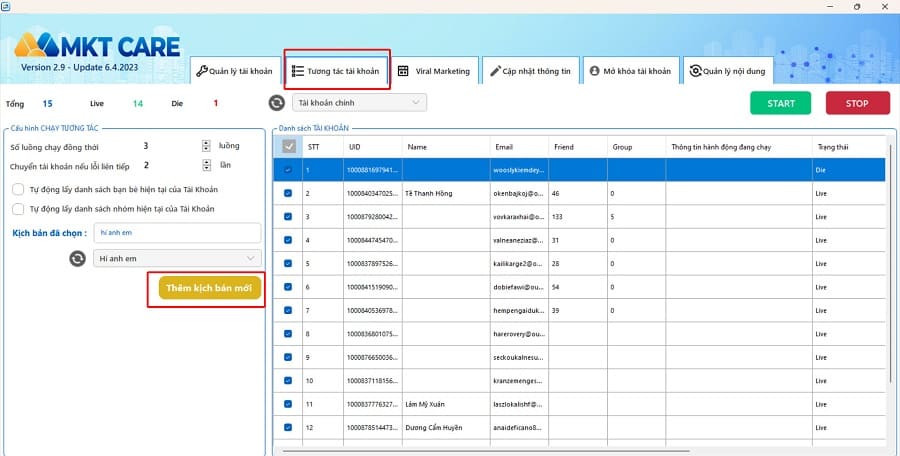This screenshot has width=900, height=456.
Task: Open the Tài khoản chính dropdown
Action: (x=360, y=102)
